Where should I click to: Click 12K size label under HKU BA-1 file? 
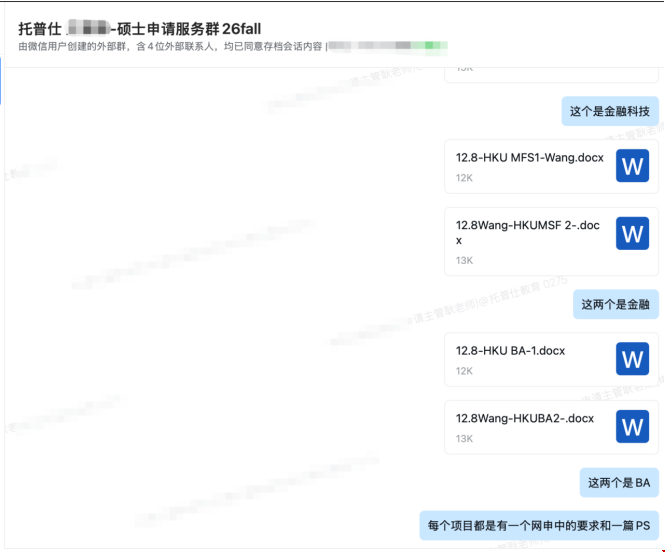[464, 371]
